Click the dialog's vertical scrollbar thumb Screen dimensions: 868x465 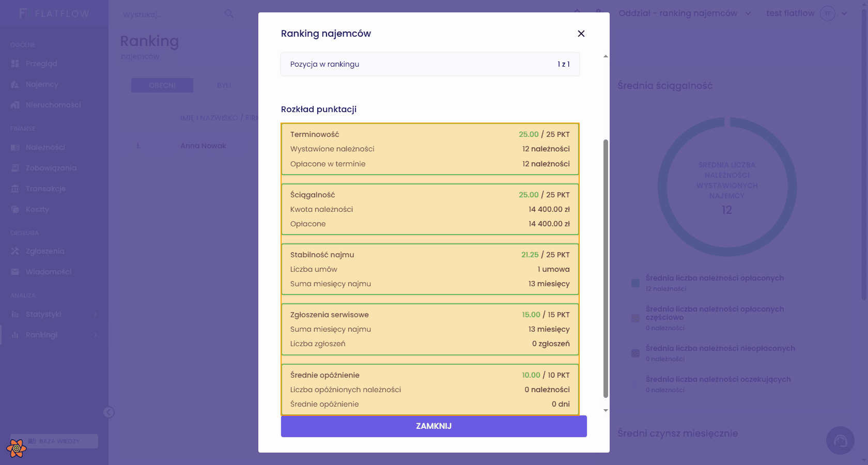[606, 269]
